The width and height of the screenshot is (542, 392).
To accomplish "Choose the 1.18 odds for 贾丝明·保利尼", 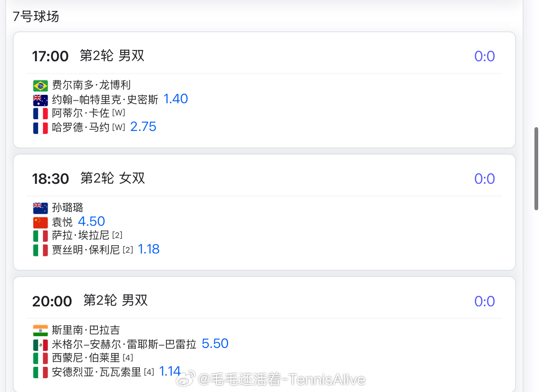I will [x=149, y=249].
